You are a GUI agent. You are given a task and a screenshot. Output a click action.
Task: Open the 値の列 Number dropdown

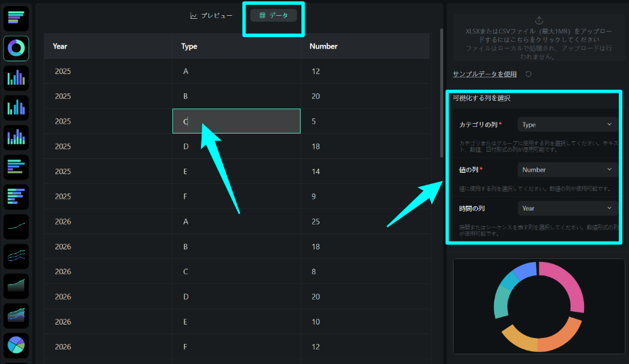point(567,169)
